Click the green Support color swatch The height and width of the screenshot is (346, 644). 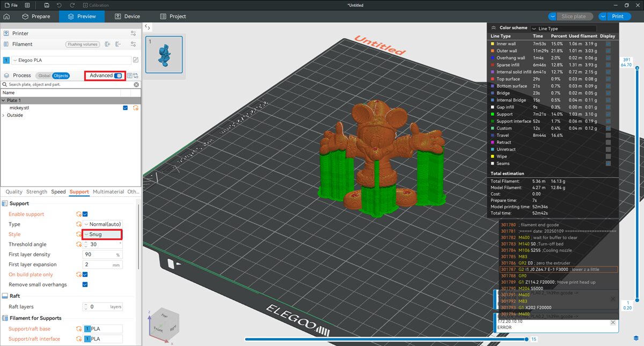click(x=493, y=114)
